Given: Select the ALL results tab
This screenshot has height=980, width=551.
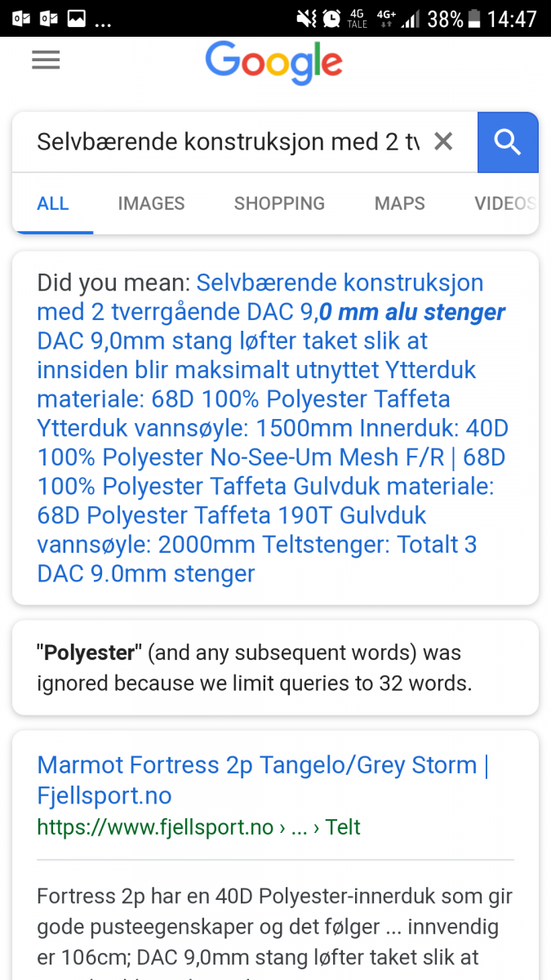Looking at the screenshot, I should (x=53, y=203).
